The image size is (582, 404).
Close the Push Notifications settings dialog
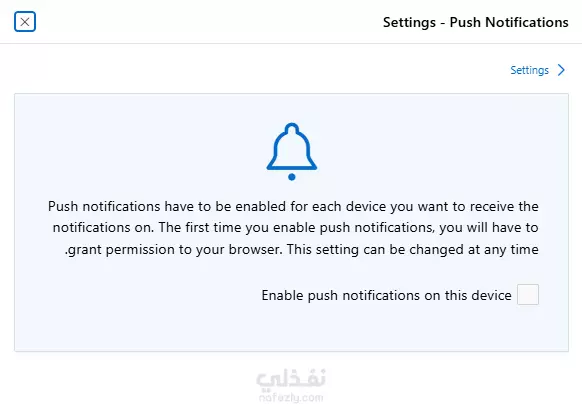tap(25, 22)
